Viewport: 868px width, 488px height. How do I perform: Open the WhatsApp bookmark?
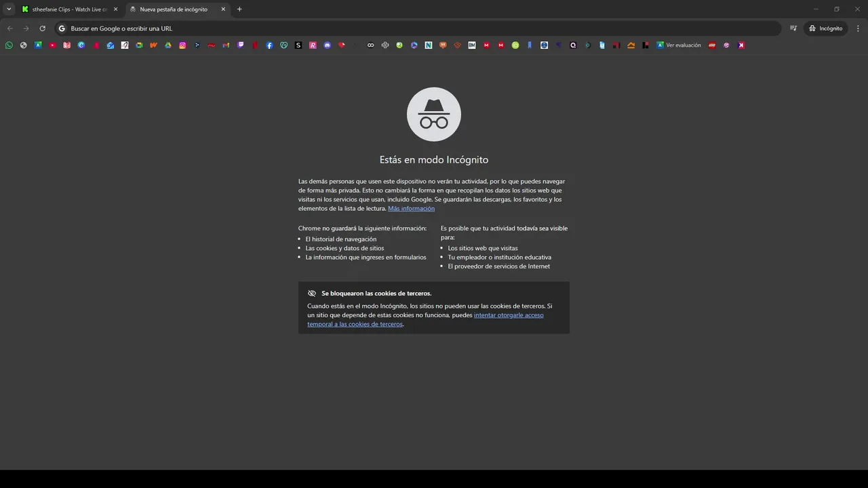pyautogui.click(x=9, y=45)
